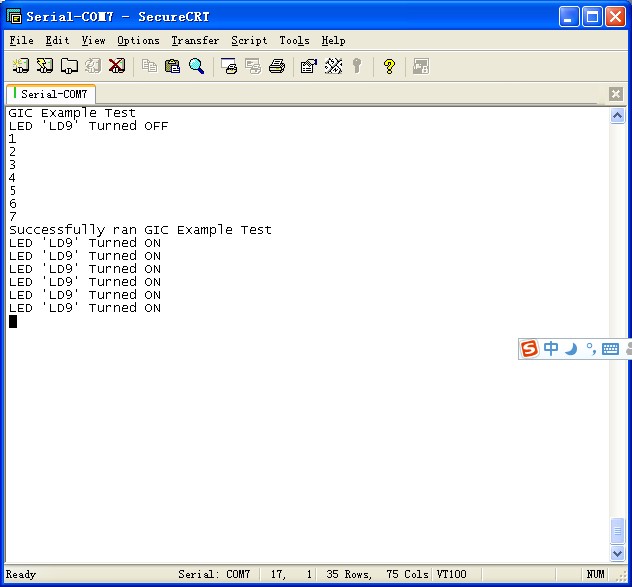
Task: Open Global Options tools icon
Action: [333, 66]
